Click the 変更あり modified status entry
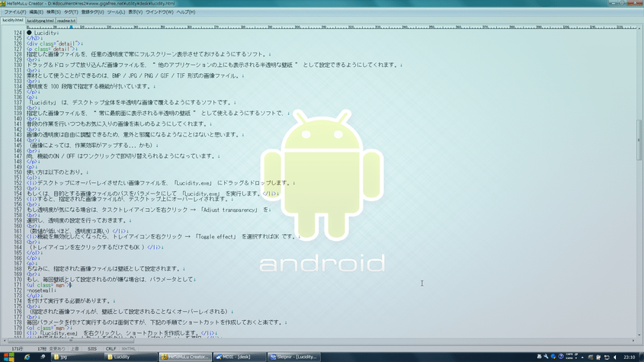Viewport: 644px width, 362px height. point(57,348)
